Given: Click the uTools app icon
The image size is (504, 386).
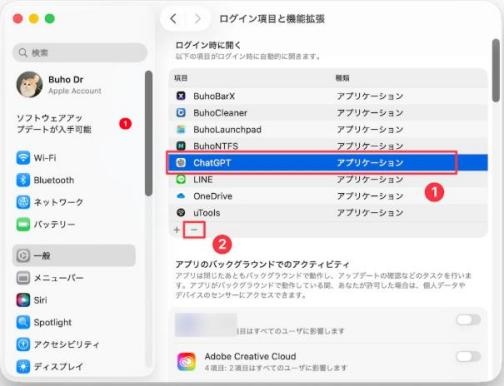Looking at the screenshot, I should 181,212.
